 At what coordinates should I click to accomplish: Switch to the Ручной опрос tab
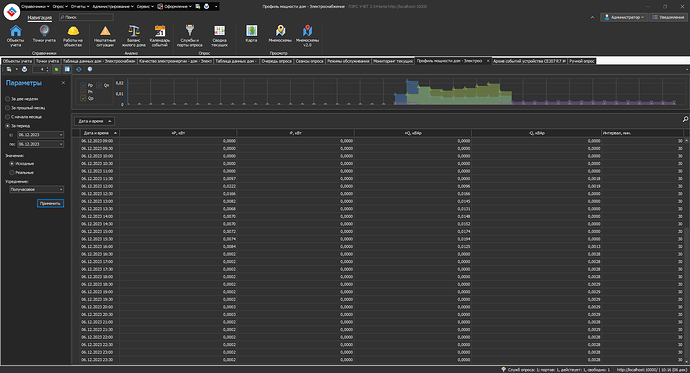[x=582, y=61]
